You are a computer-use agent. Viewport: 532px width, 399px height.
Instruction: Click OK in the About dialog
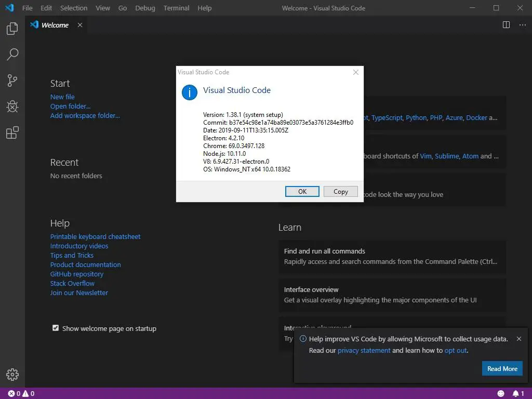point(302,191)
